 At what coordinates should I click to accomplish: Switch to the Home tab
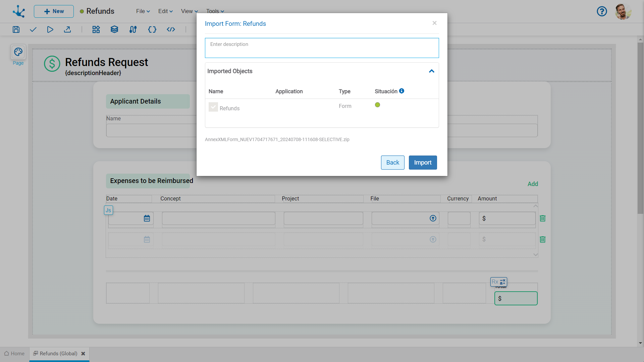14,353
